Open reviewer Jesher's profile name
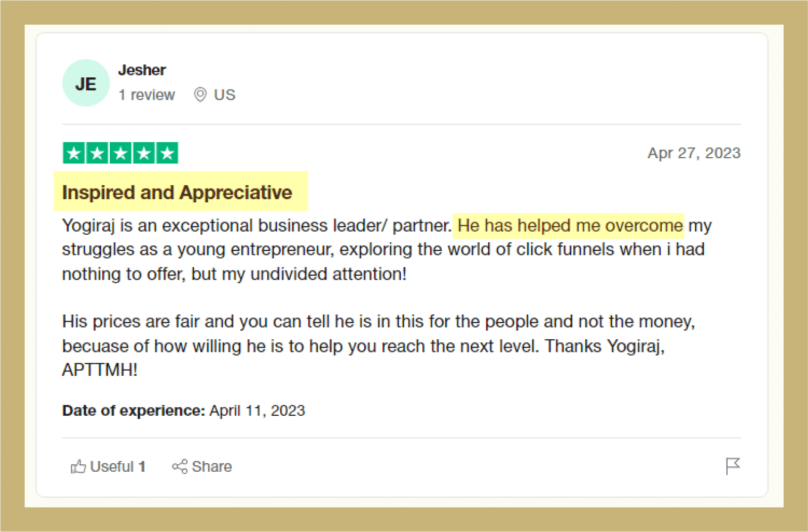Viewport: 808px width, 532px height. [x=142, y=70]
